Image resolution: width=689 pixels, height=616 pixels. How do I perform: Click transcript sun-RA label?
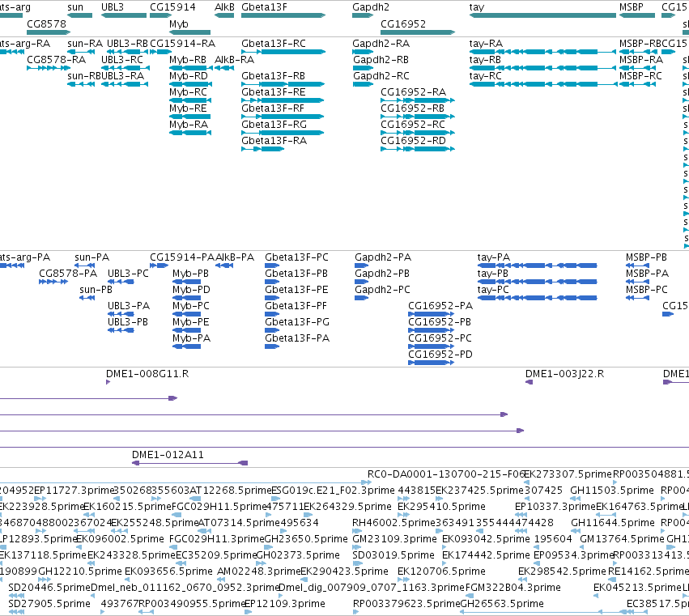[x=85, y=44]
